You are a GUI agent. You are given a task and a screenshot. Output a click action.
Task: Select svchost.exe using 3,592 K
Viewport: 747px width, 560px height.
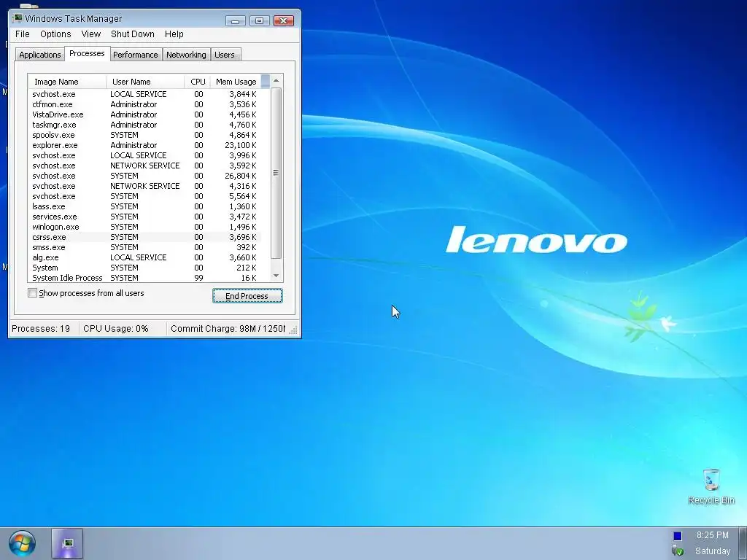[144, 166]
